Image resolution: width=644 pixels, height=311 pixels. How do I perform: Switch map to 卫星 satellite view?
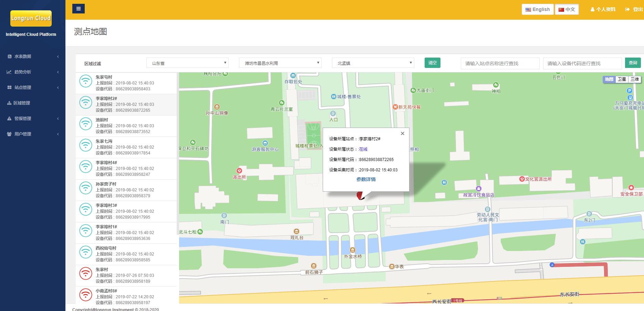[x=622, y=79]
